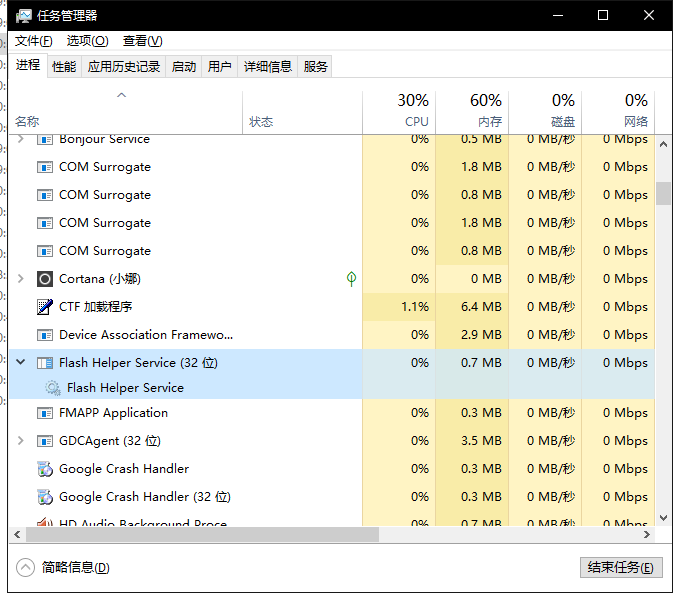Switch to the 详细信息 tab
This screenshot has width=680, height=600.
pyautogui.click(x=268, y=67)
